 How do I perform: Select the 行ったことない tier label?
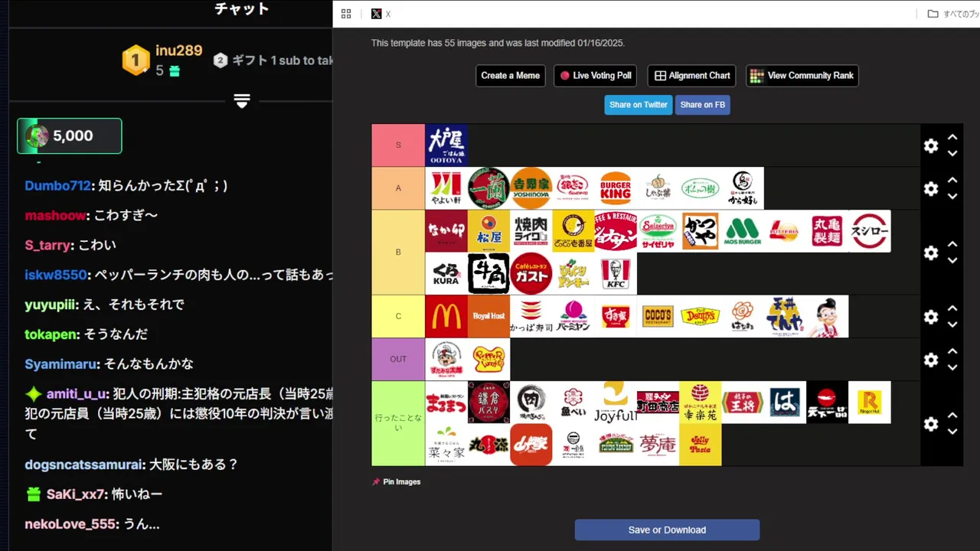click(398, 424)
